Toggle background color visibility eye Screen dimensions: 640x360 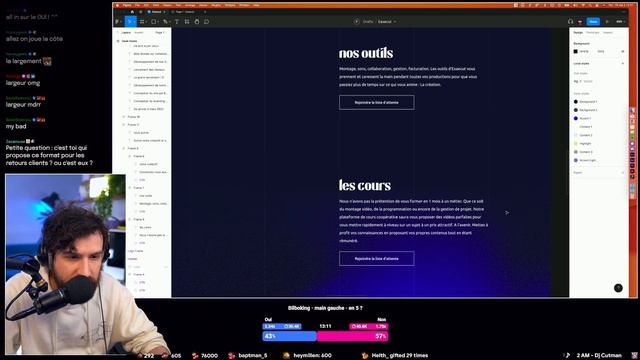point(623,51)
